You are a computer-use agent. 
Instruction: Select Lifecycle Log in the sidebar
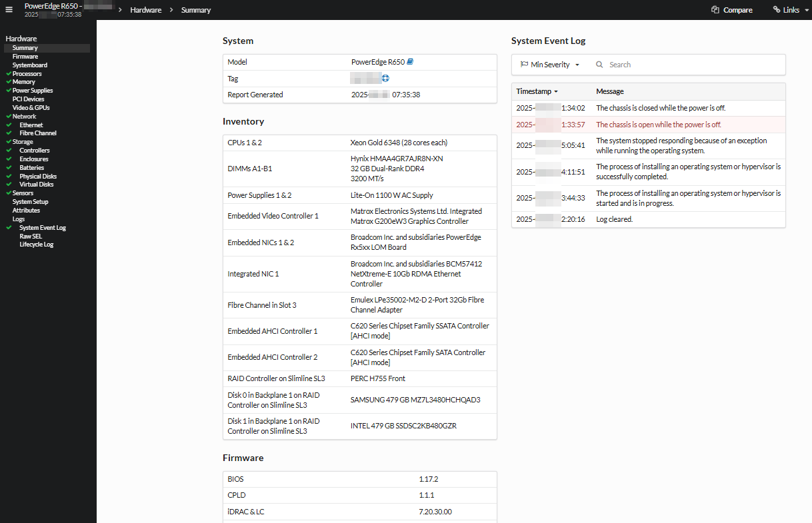pyautogui.click(x=36, y=245)
